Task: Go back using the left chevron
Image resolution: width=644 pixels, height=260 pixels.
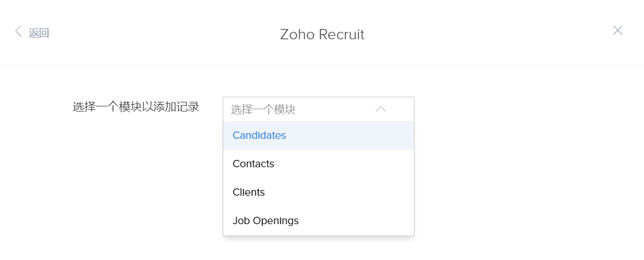Action: [18, 32]
